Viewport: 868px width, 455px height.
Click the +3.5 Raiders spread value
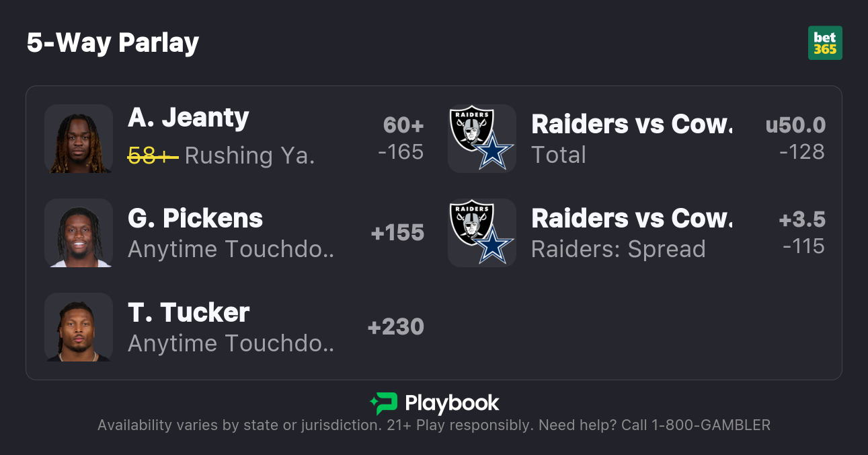802,219
